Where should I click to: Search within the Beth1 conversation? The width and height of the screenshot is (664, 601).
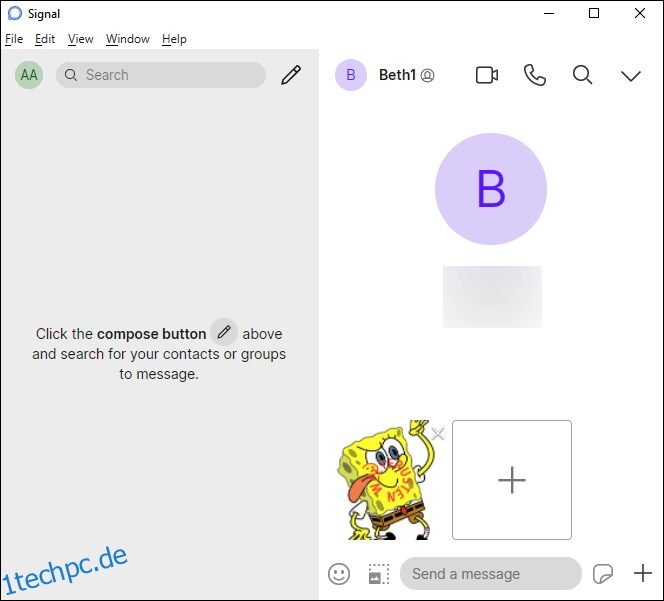[582, 75]
